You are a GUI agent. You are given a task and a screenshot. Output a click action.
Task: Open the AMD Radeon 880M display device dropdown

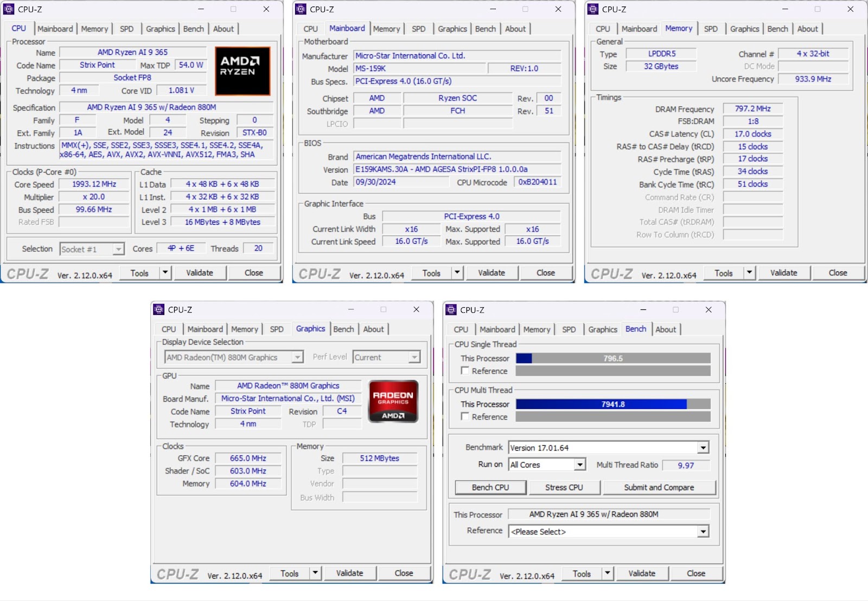[297, 357]
